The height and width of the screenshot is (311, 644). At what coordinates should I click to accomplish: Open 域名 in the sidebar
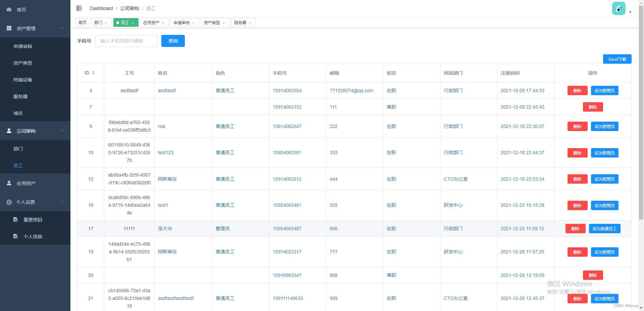[35, 113]
